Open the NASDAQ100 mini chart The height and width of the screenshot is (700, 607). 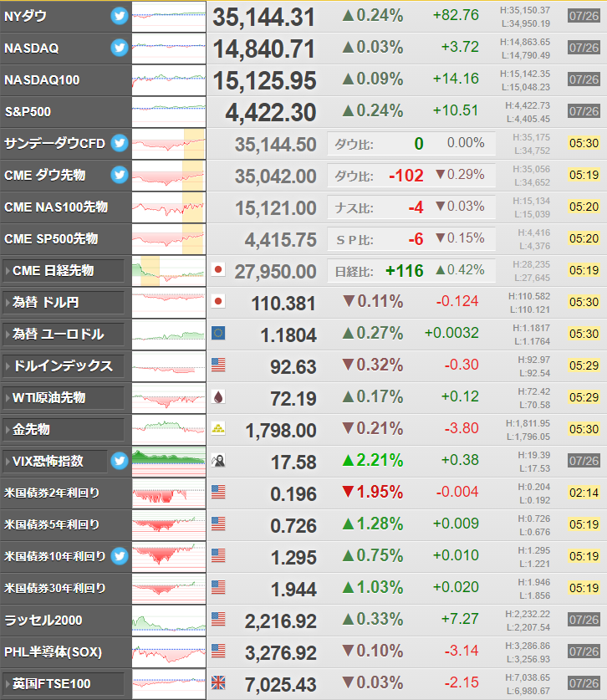169,80
